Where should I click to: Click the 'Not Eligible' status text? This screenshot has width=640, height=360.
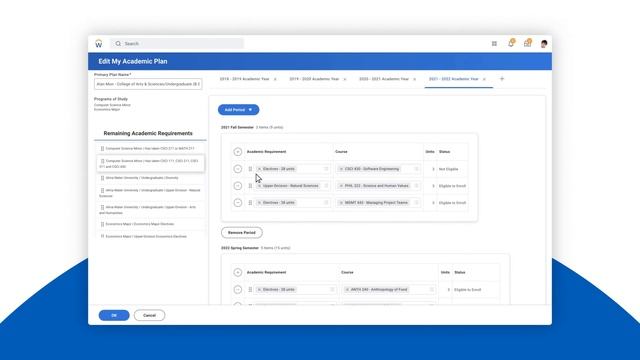click(448, 169)
